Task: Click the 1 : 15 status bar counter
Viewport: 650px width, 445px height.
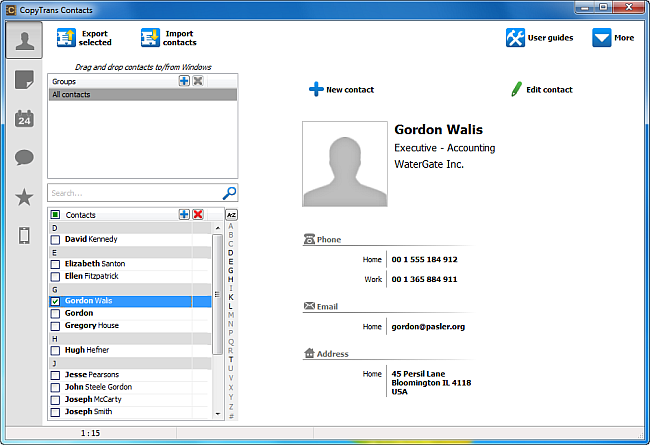Action: tap(90, 433)
